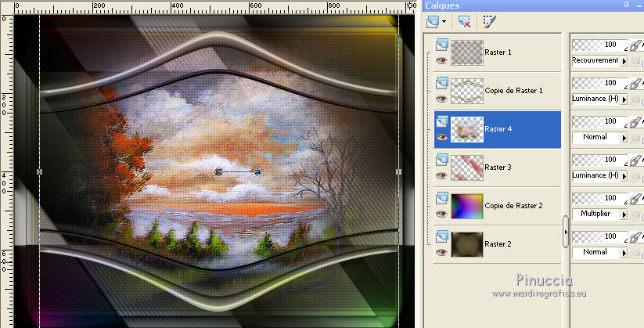
Task: Click the Raster 3 layer thumbnail
Action: point(467,168)
